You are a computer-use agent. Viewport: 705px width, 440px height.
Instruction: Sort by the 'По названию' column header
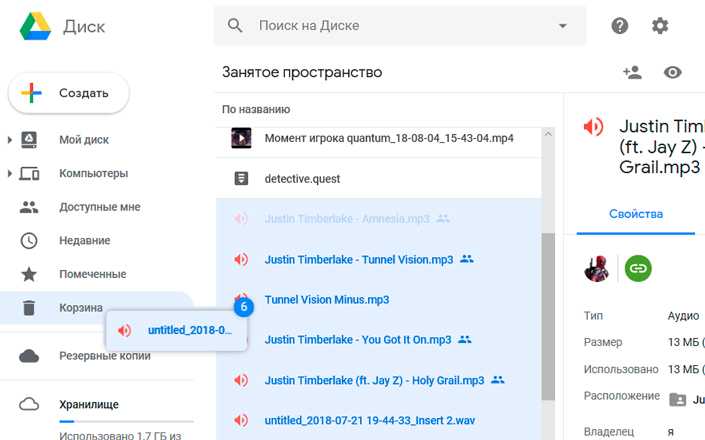click(x=256, y=109)
